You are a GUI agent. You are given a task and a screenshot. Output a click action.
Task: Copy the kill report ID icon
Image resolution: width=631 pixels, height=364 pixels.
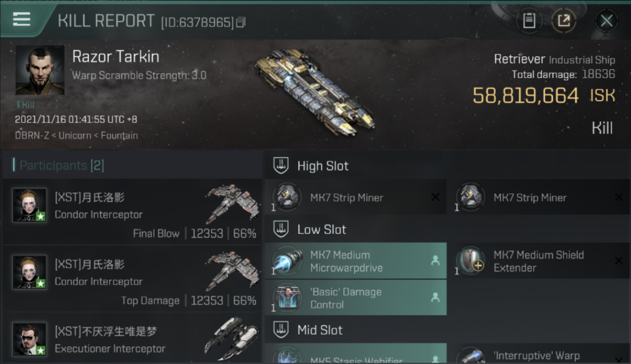[x=241, y=22]
